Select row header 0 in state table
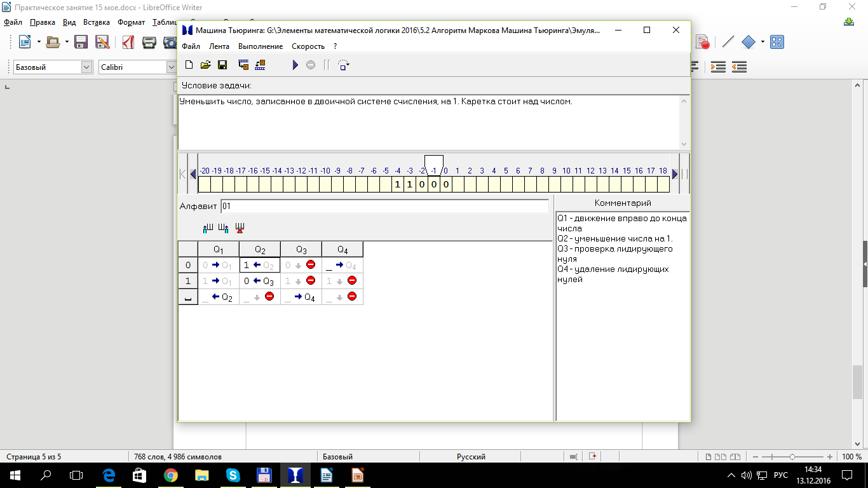Screen dimensions: 868x488 (188, 265)
